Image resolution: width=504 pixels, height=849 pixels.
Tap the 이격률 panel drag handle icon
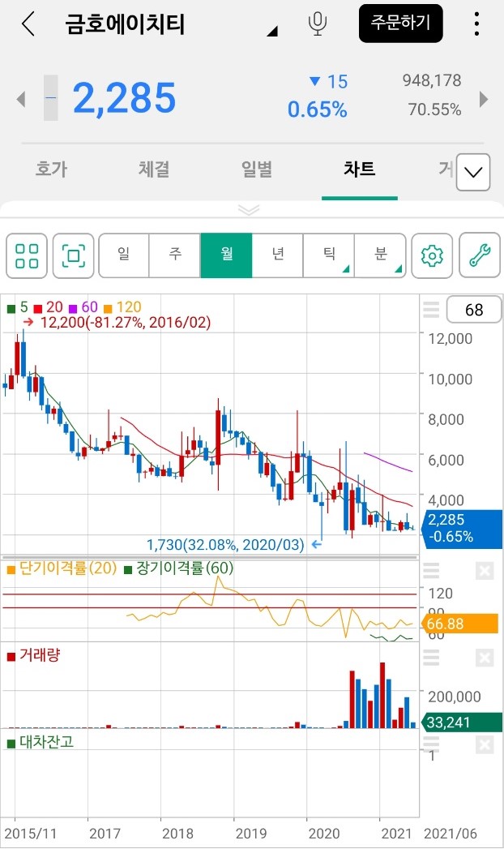pos(431,571)
